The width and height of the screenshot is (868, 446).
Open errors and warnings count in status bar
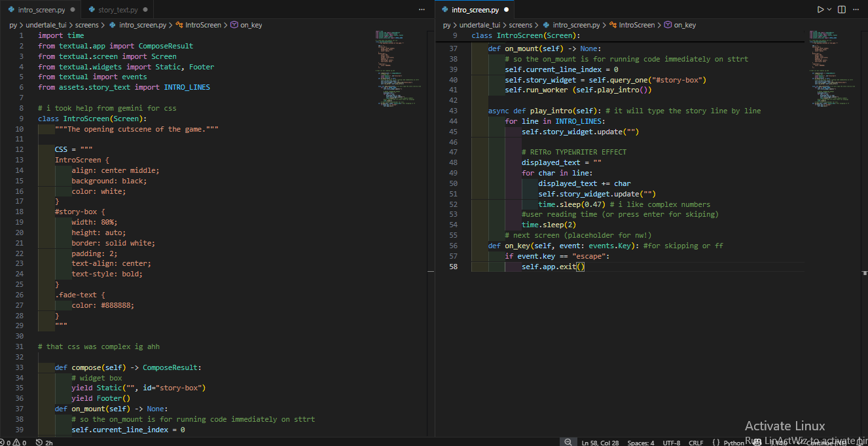click(13, 443)
